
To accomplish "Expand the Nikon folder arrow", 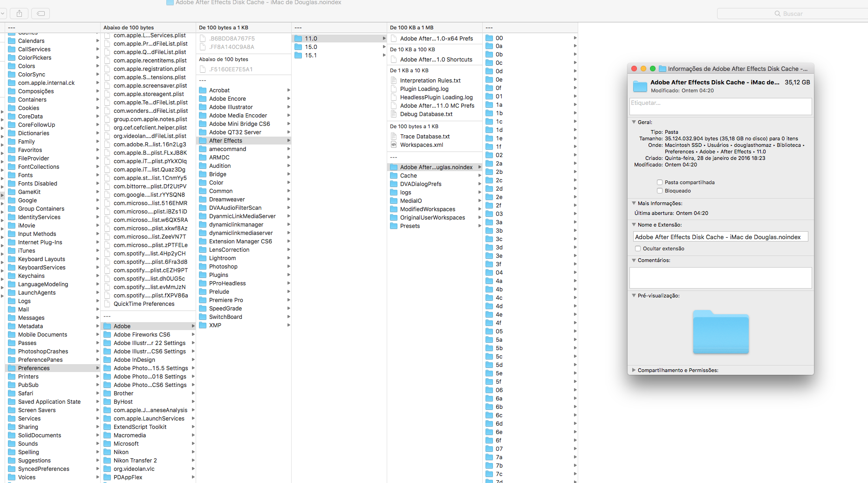I will coord(193,452).
